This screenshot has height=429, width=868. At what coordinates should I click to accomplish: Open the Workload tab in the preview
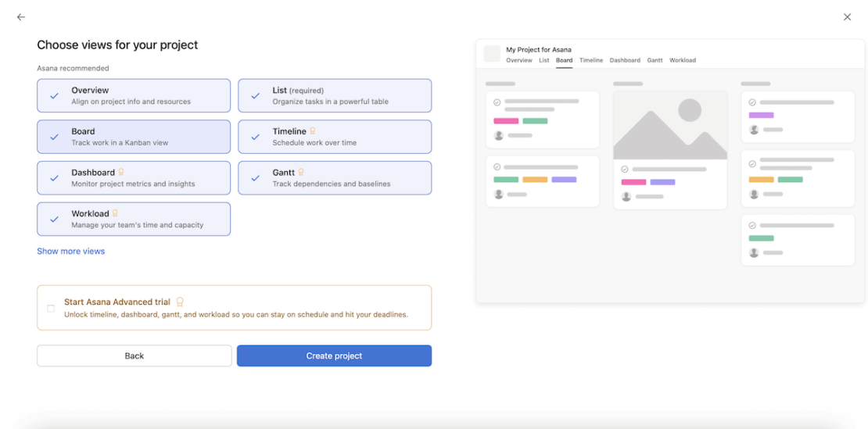point(683,60)
